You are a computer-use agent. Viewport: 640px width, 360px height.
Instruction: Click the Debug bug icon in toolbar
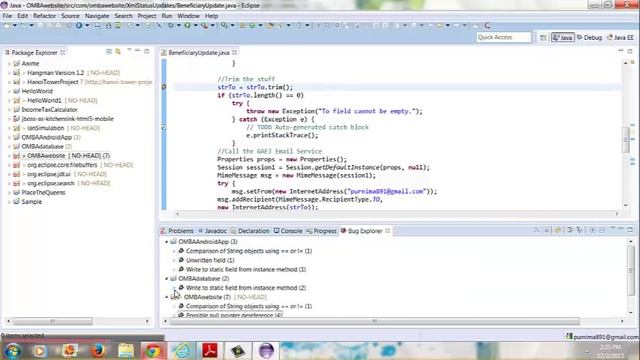(x=171, y=25)
